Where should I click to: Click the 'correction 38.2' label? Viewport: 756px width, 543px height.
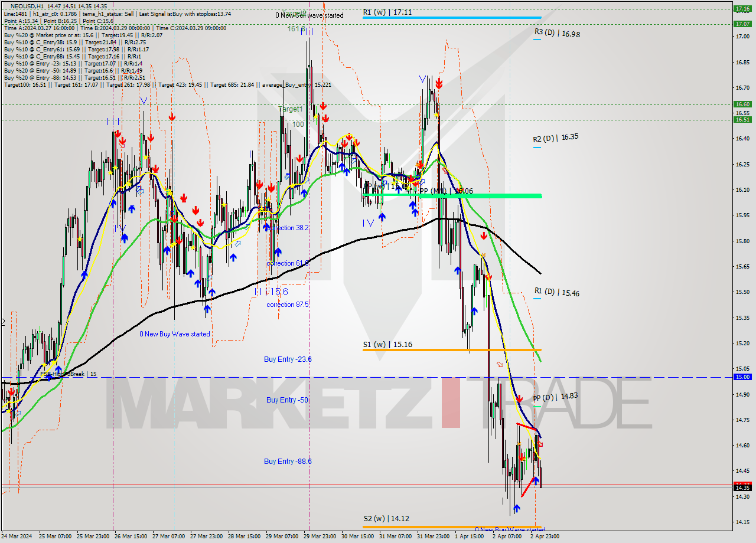coord(288,228)
